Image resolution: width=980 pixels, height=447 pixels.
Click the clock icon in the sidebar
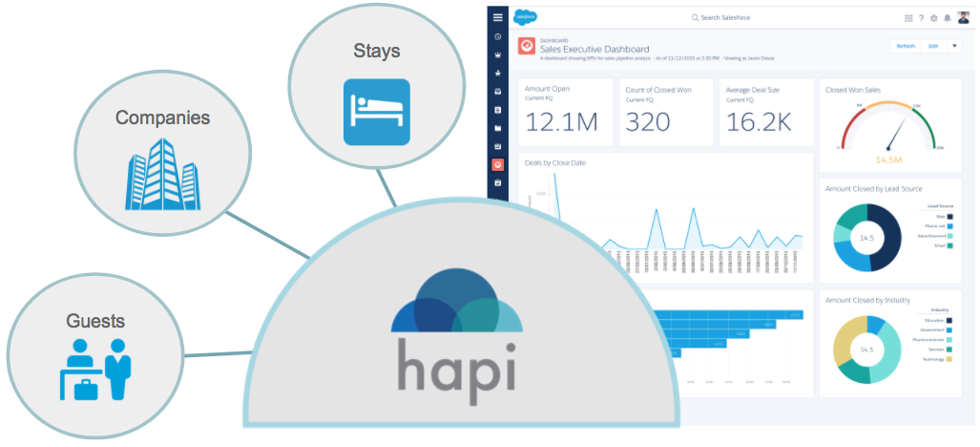[x=497, y=37]
